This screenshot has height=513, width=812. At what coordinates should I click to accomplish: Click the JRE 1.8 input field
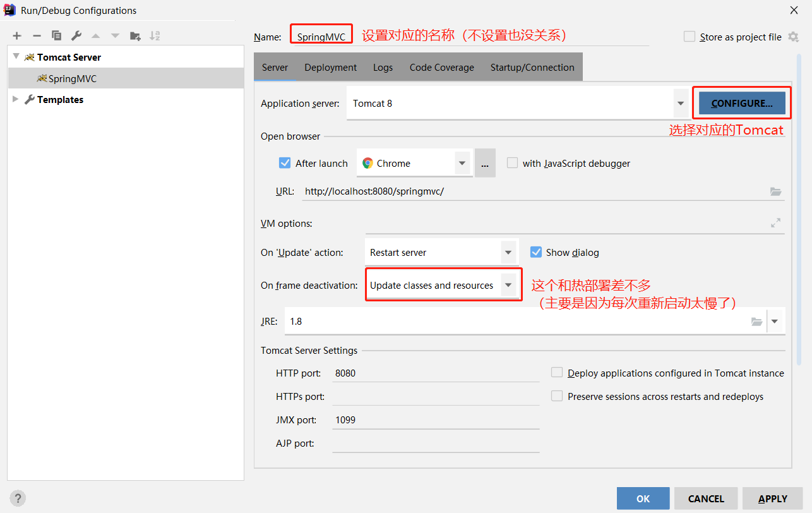pos(516,321)
